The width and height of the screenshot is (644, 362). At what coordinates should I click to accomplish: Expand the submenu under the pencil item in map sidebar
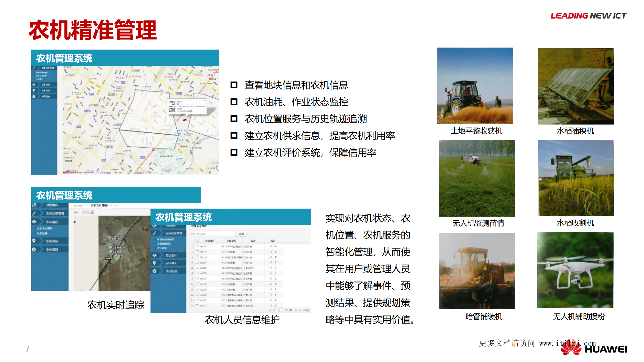(41, 75)
